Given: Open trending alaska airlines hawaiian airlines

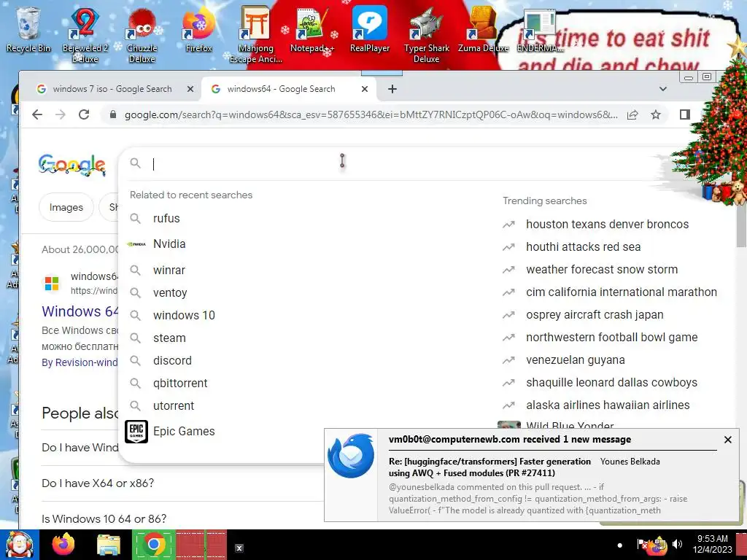Looking at the screenshot, I should pyautogui.click(x=608, y=405).
